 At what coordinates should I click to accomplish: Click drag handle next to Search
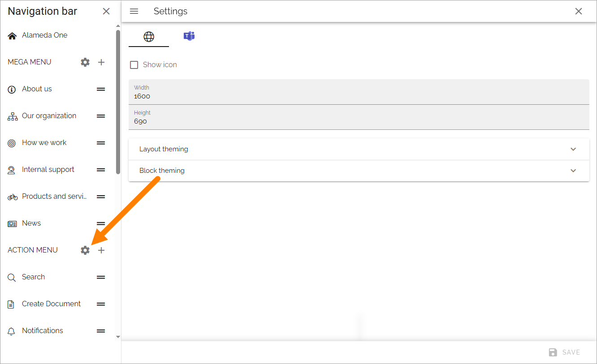coord(101,277)
